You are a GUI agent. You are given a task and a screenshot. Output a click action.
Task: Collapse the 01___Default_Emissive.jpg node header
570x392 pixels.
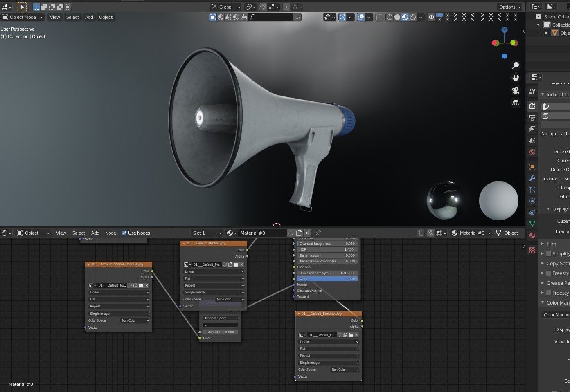pyautogui.click(x=299, y=314)
